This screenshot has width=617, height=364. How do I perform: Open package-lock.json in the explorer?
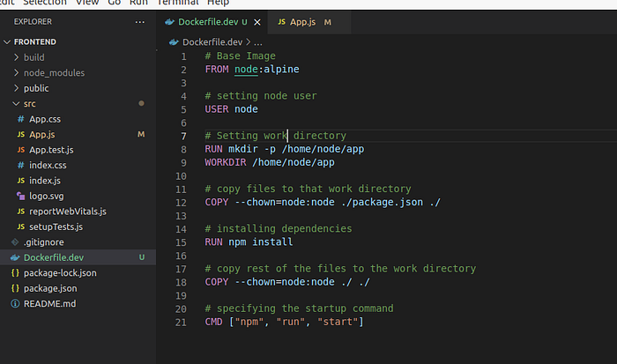click(x=78, y=272)
